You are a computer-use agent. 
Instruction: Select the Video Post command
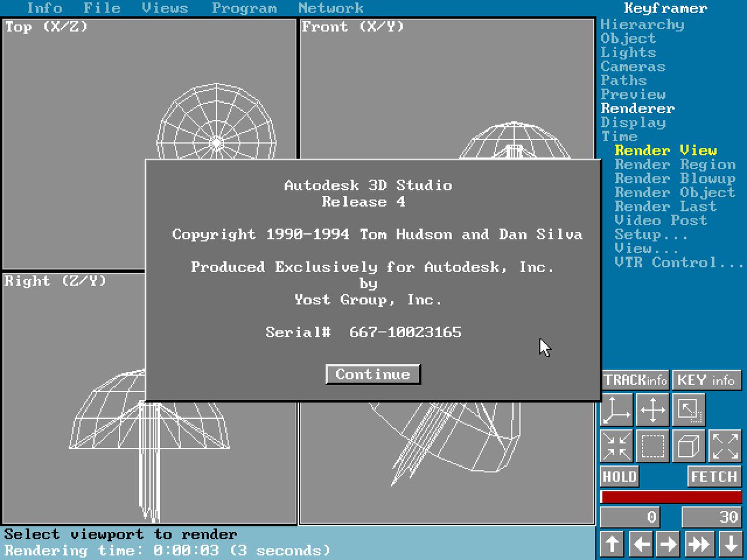[x=661, y=220]
